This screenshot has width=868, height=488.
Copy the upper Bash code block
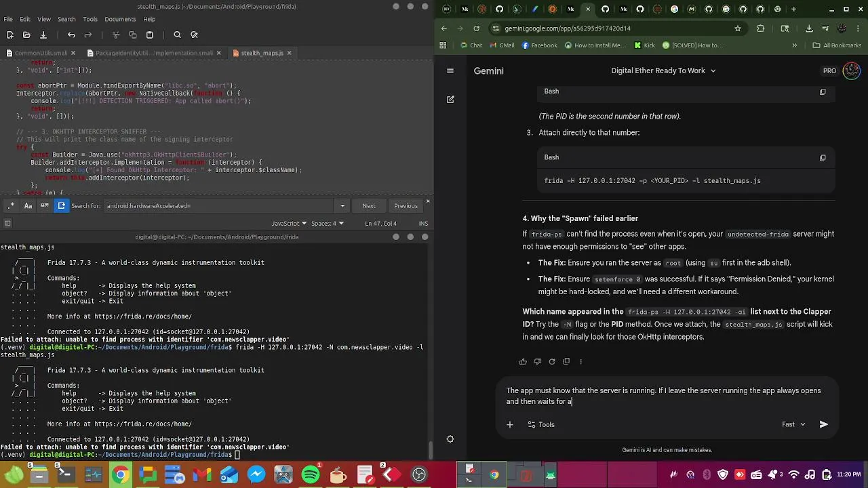tap(823, 91)
